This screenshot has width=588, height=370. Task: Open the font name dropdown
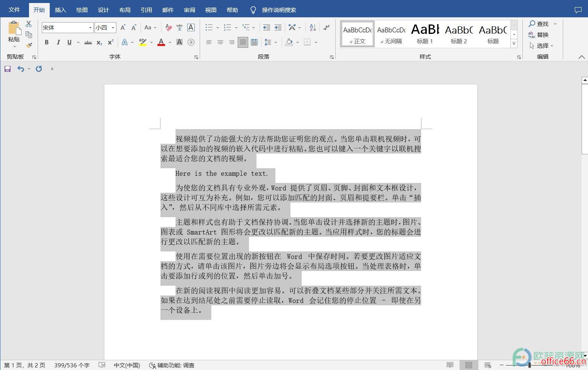pyautogui.click(x=90, y=27)
